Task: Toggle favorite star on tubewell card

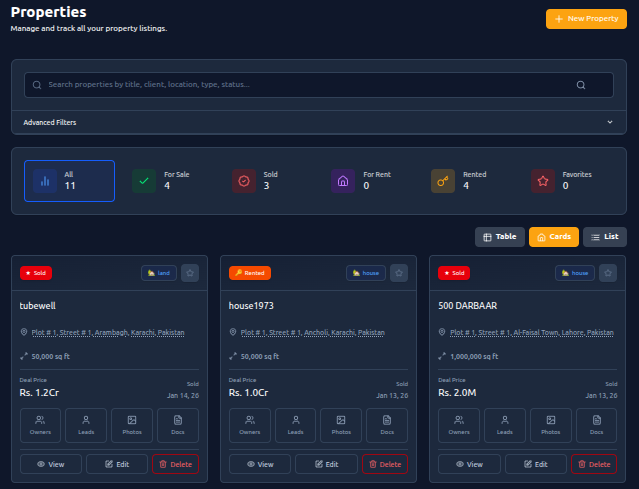Action: coord(190,272)
